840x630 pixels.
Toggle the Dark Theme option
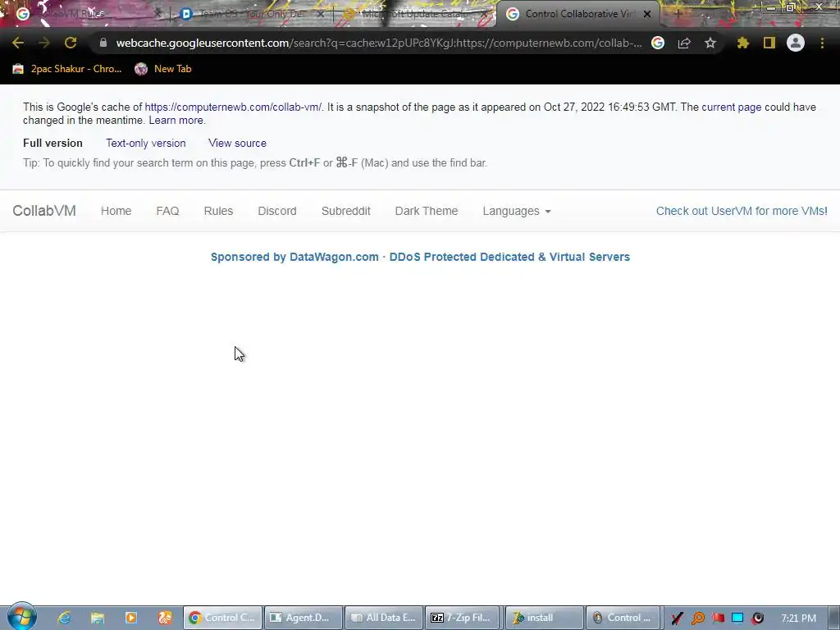pos(427,211)
